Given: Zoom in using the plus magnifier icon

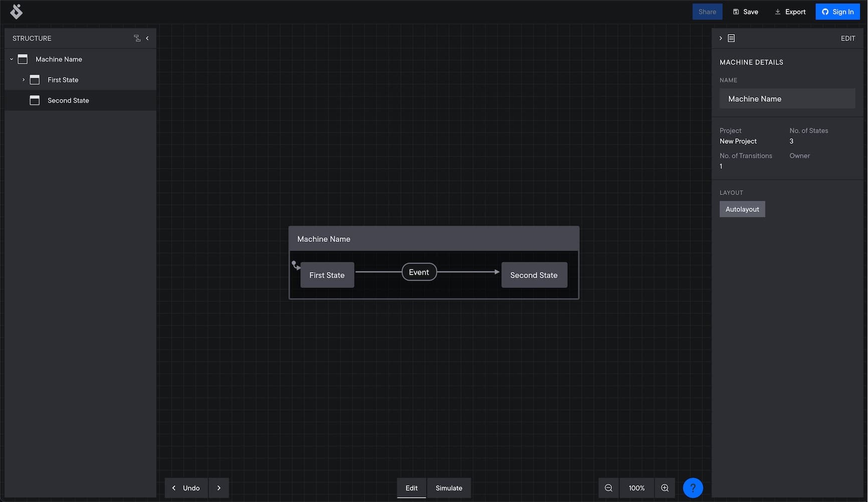Looking at the screenshot, I should 665,487.
